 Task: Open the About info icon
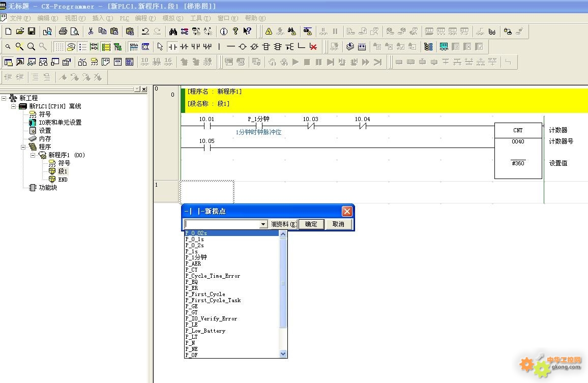point(223,31)
